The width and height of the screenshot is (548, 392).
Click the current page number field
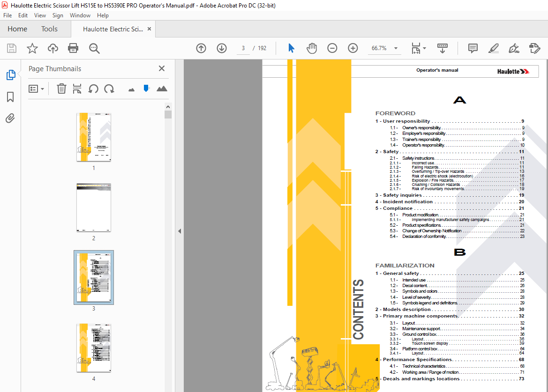243,48
